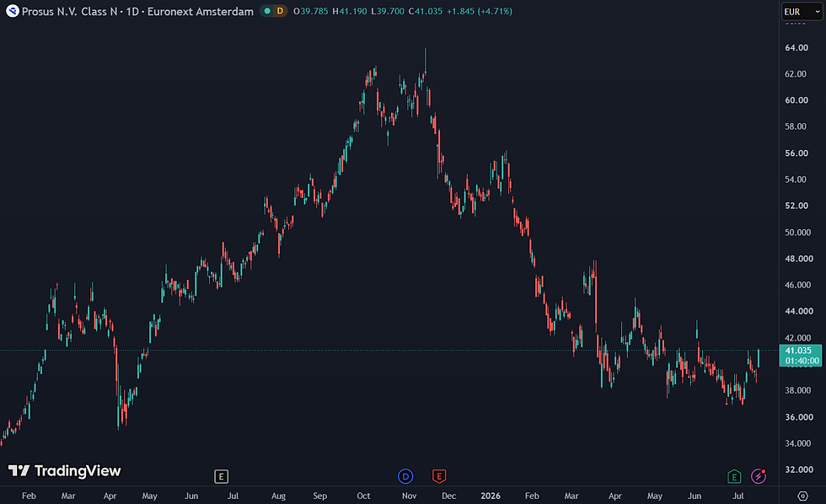
Task: Open the grey earnings E marker
Action: pyautogui.click(x=221, y=477)
